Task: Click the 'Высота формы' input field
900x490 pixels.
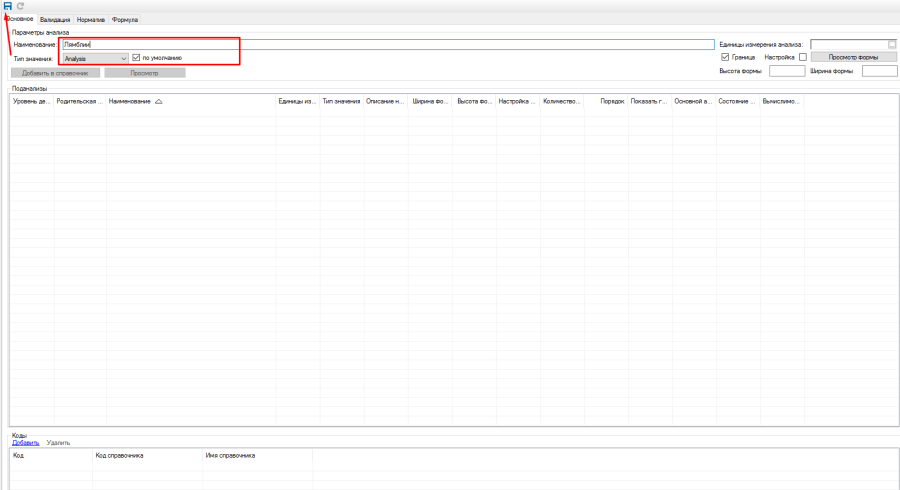Action: pyautogui.click(x=787, y=71)
